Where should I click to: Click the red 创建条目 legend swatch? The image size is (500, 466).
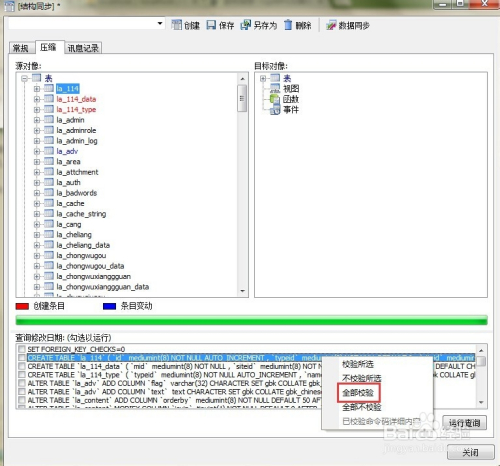pos(22,306)
